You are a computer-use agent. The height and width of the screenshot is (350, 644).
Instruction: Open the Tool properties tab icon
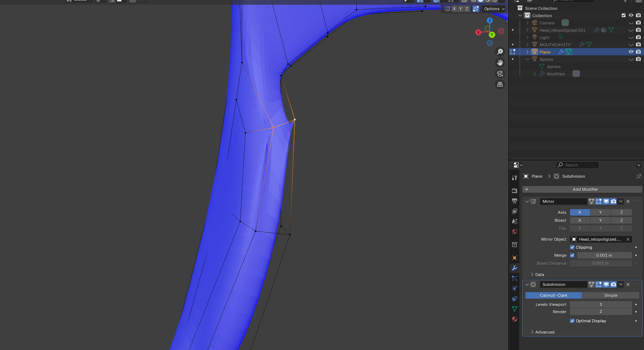(x=515, y=178)
